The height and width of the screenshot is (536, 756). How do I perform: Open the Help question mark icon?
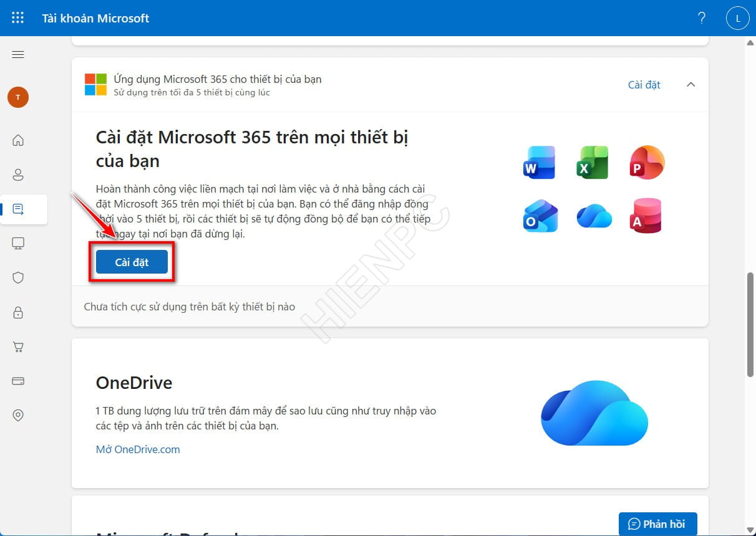(702, 18)
